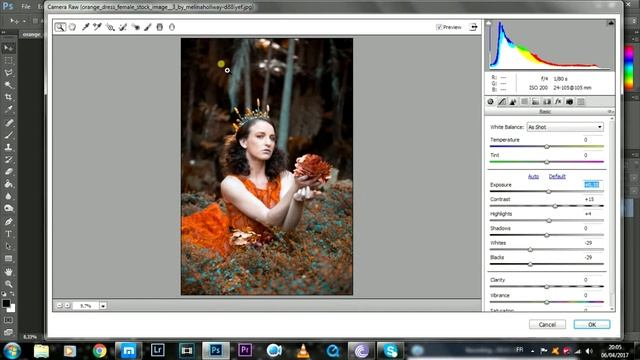This screenshot has height=360, width=640.
Task: Open the File menu in Photoshop
Action: pos(26,7)
